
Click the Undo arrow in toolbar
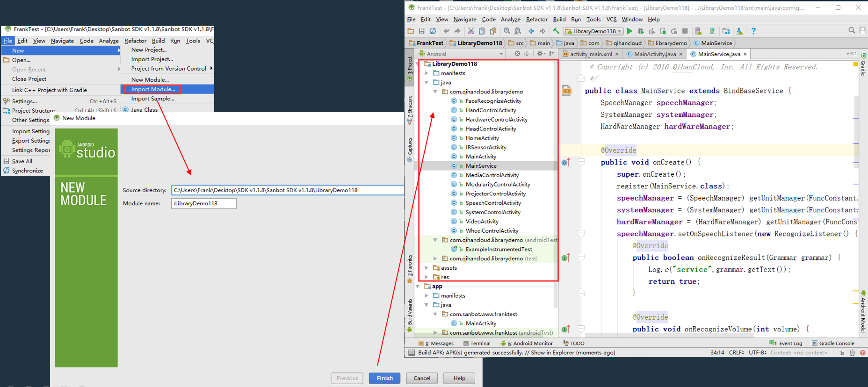(x=447, y=31)
